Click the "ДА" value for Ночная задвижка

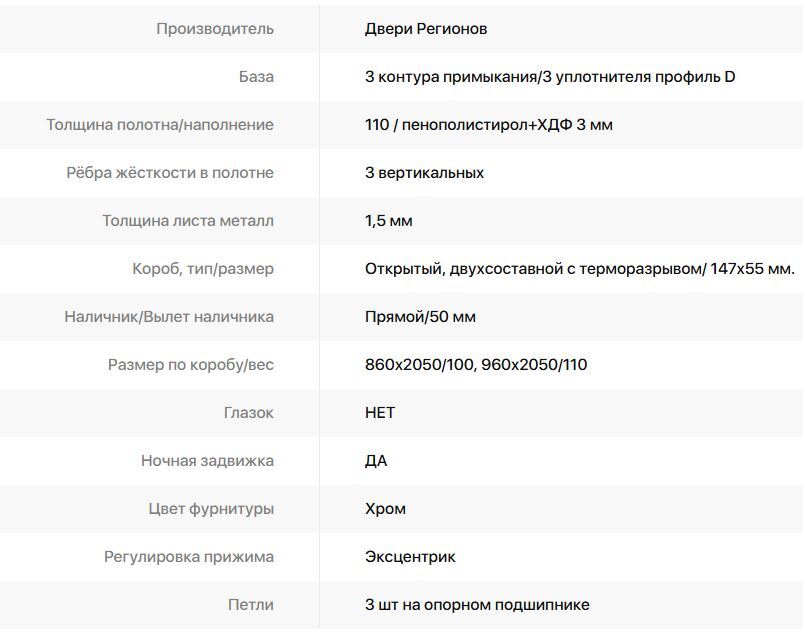click(376, 461)
